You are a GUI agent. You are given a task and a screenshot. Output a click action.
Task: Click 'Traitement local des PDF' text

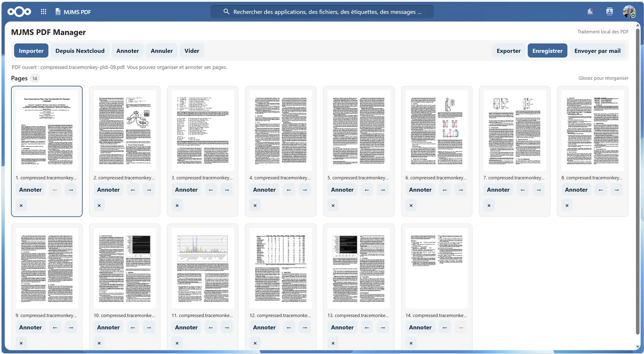(x=603, y=32)
